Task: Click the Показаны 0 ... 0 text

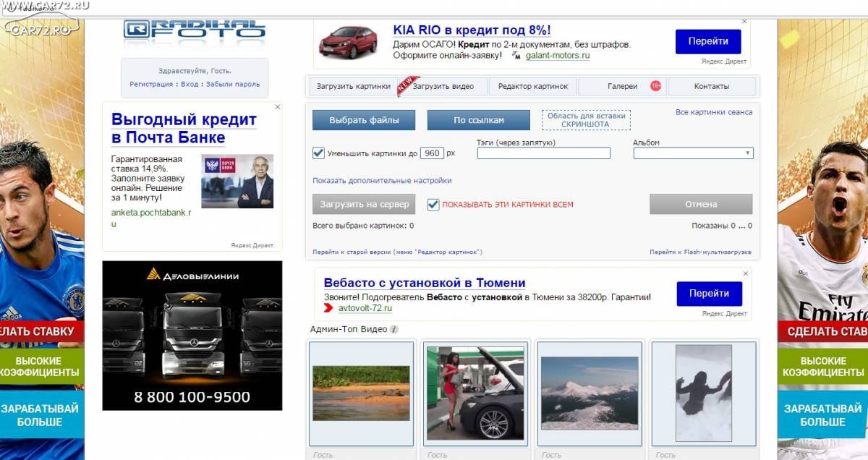Action: click(x=722, y=226)
